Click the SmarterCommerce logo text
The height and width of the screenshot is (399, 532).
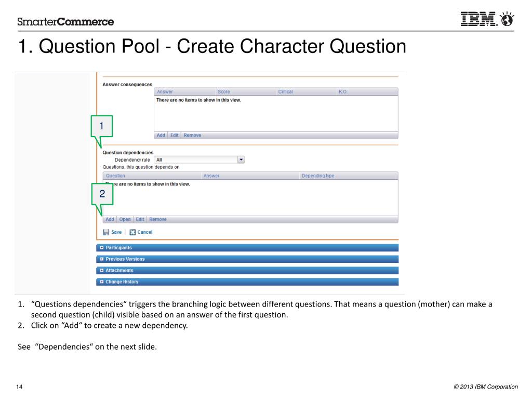click(65, 22)
